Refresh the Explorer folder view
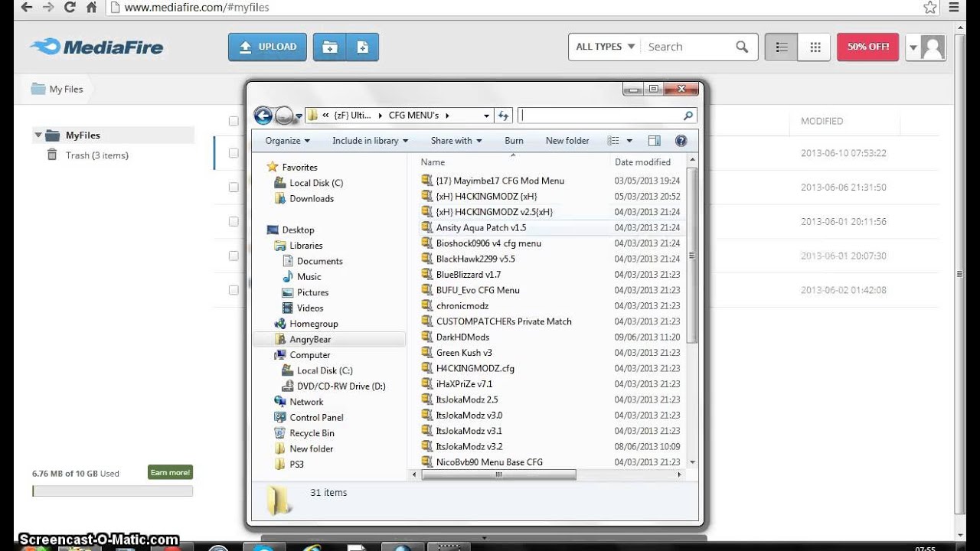 504,116
